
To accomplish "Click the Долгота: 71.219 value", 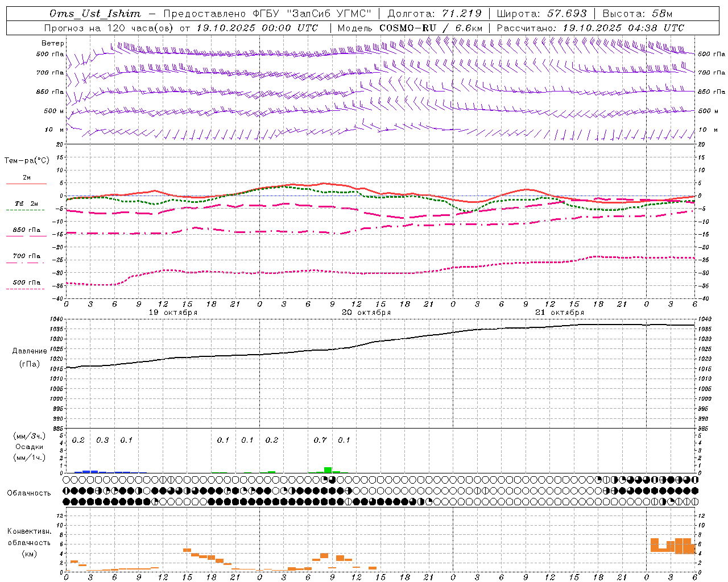I will pyautogui.click(x=435, y=14).
